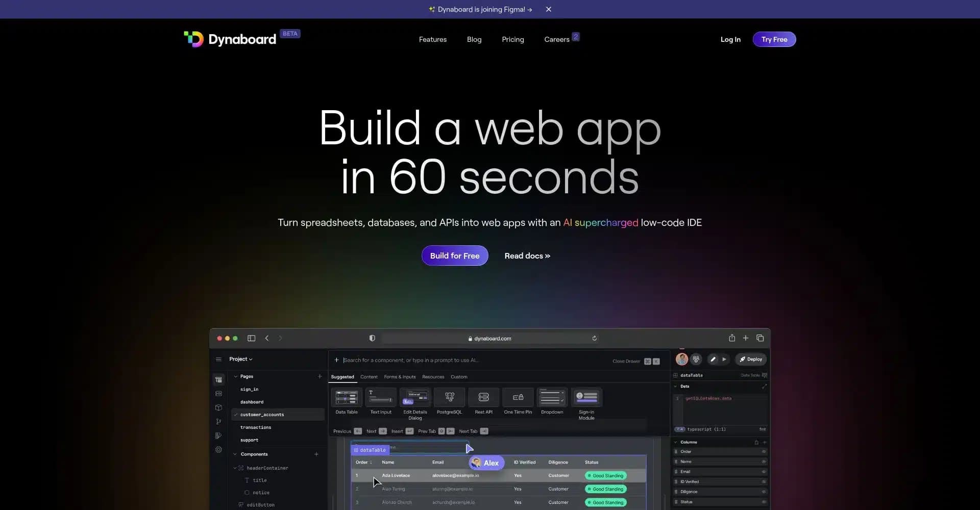Click the Dynaboard logo
Screen dimensions: 980x510
click(x=230, y=39)
